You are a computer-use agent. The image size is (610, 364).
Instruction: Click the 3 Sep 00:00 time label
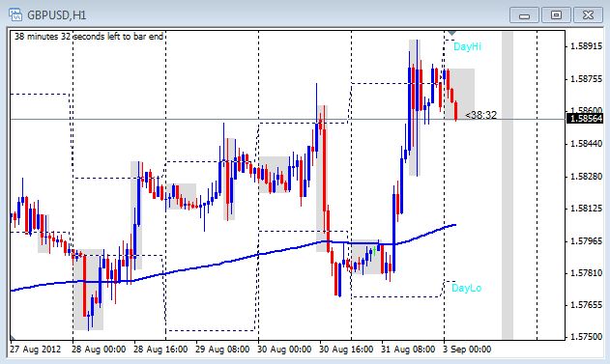(467, 350)
